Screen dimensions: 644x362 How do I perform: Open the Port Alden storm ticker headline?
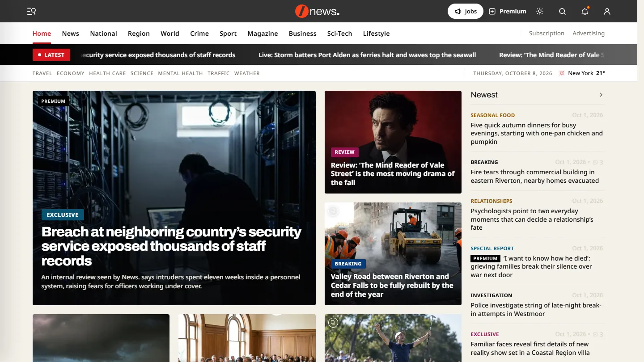pyautogui.click(x=367, y=55)
